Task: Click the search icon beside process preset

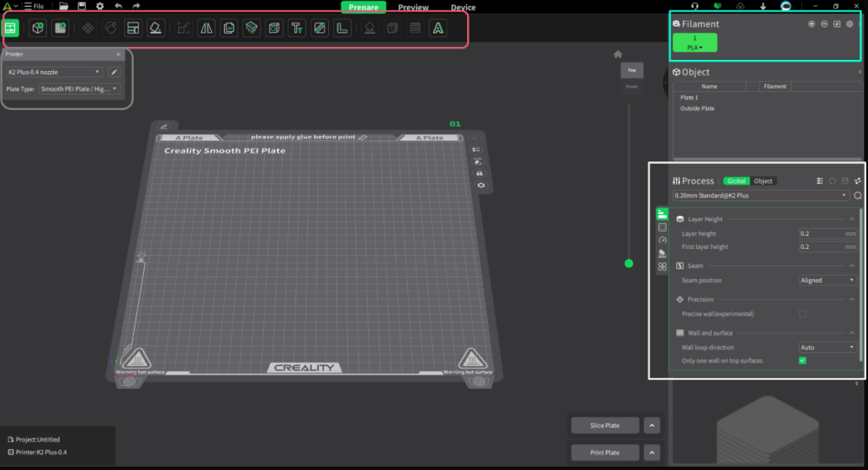Action: point(858,195)
